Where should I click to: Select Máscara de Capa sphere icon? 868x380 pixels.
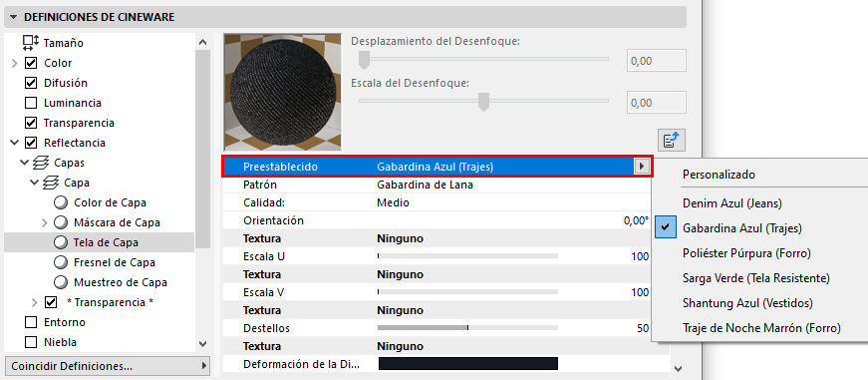(x=61, y=222)
